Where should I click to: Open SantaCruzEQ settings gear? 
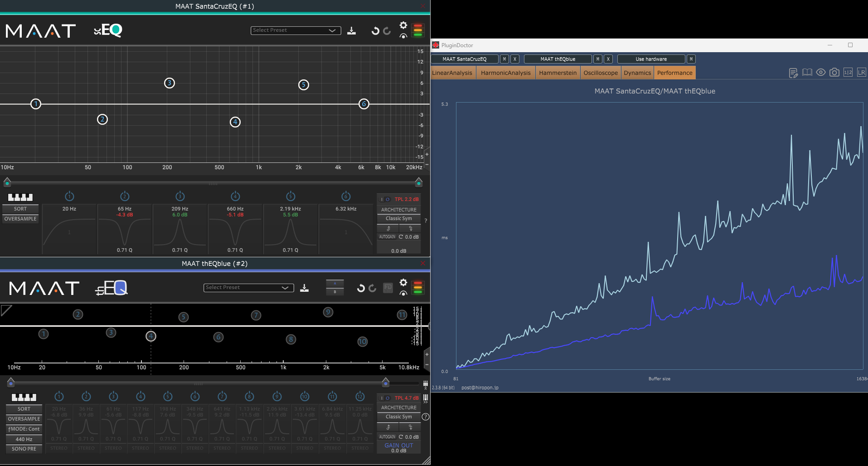[403, 25]
